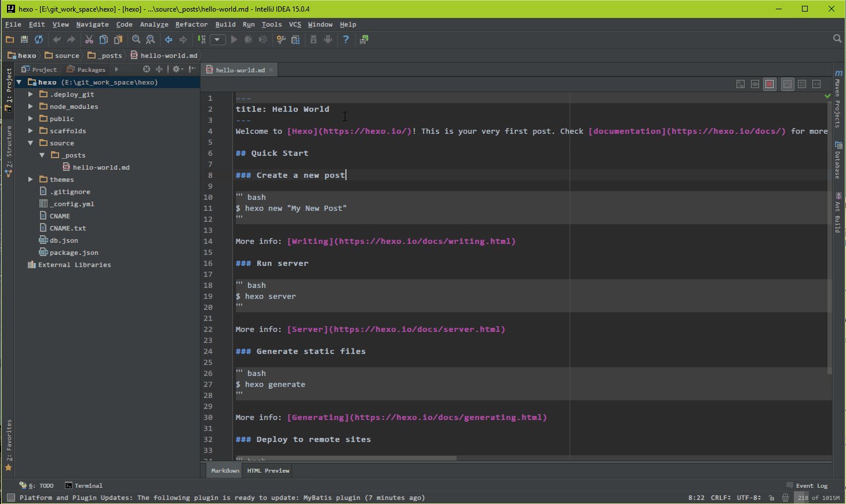Viewport: 846px width, 504px height.
Task: Click the navigate Forward arrow
Action: click(x=183, y=39)
